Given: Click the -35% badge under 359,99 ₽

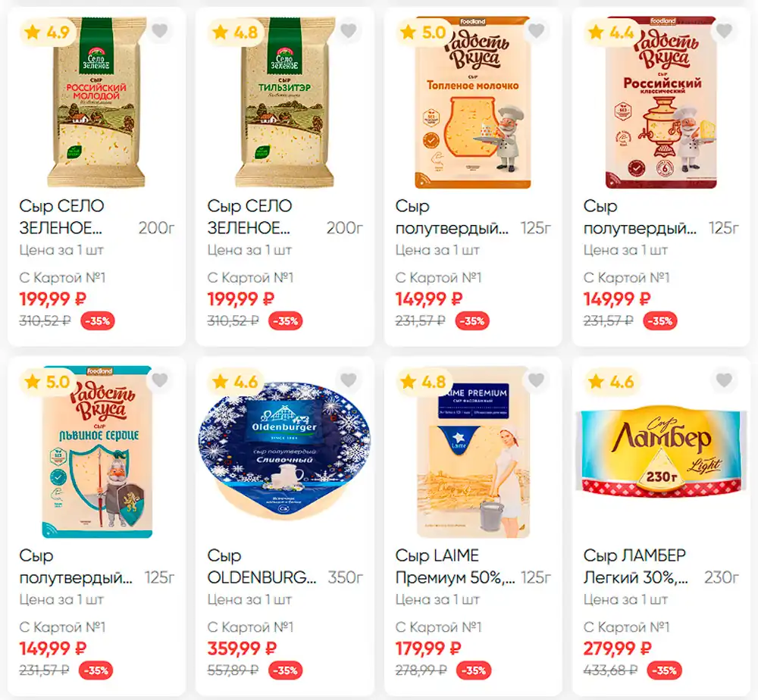Looking at the screenshot, I should (x=285, y=670).
